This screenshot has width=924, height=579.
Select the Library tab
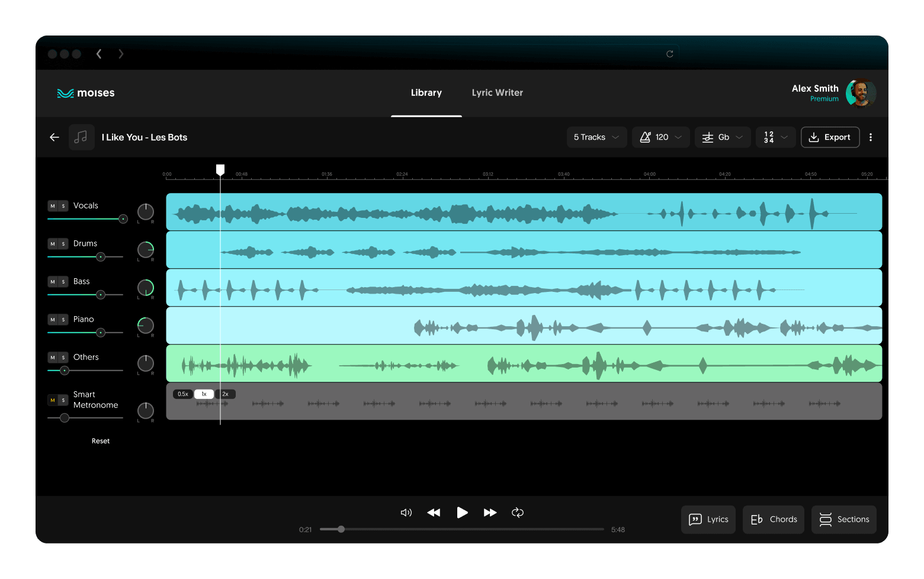coord(426,93)
